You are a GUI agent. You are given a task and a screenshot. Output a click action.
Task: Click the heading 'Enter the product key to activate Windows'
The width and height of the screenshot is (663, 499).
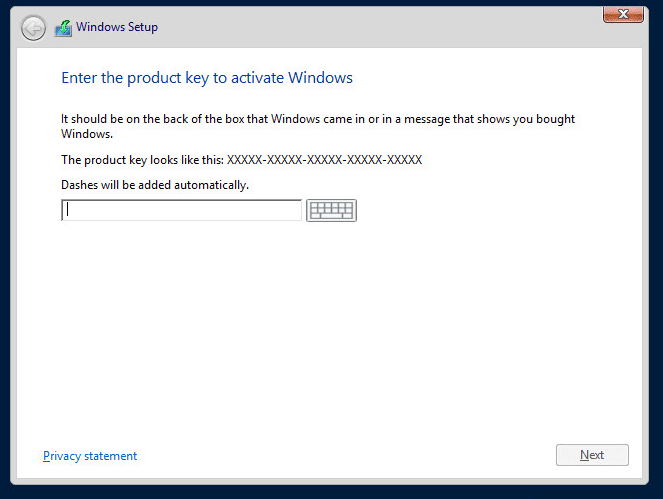pos(207,77)
